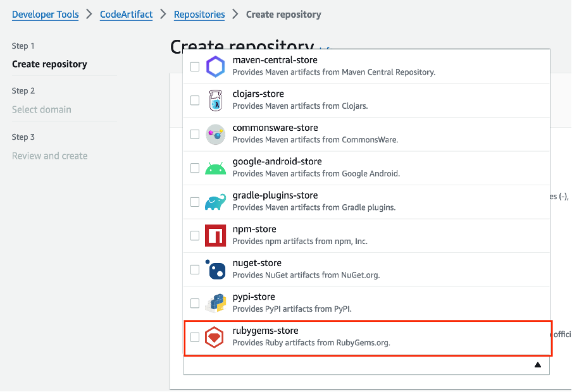Click the commonsware-store icon
Screen dimensions: 572x392
coord(215,134)
